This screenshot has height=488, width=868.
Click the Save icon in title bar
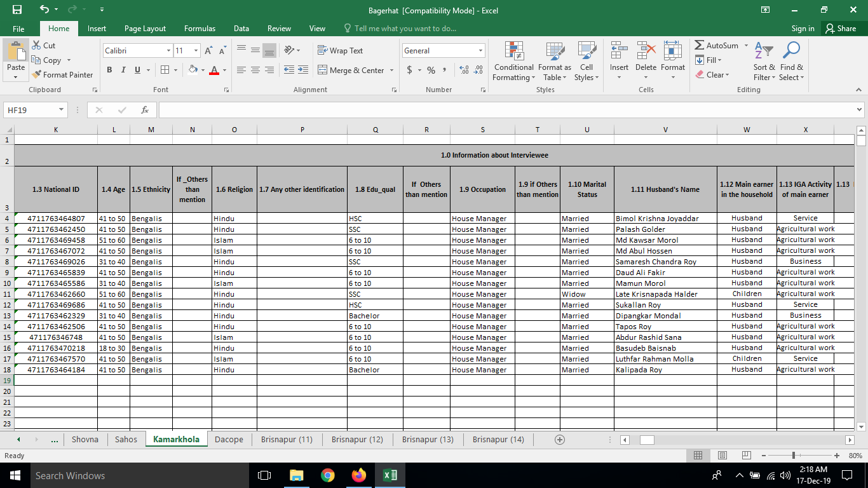(x=17, y=10)
